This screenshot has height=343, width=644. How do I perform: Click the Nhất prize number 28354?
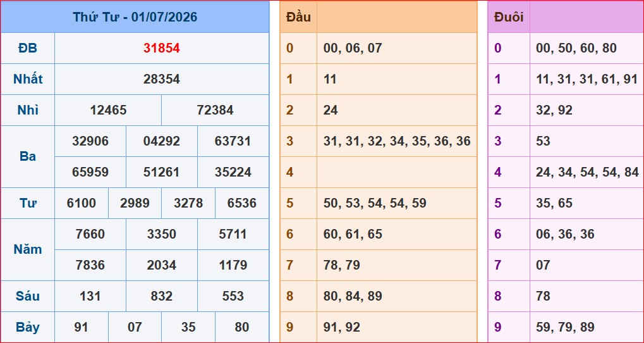161,79
